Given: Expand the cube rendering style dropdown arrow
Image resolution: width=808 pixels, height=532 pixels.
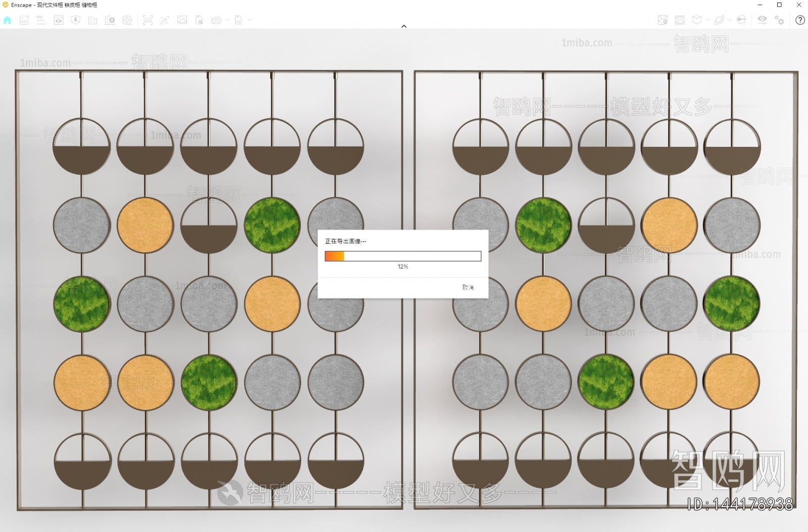Looking at the screenshot, I should 708,20.
